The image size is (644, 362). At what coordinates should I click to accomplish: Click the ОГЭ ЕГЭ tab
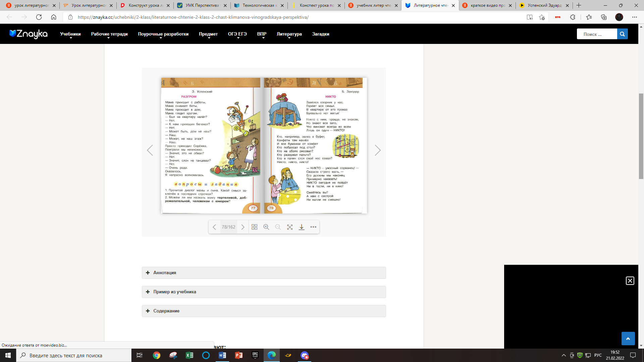coord(237,34)
